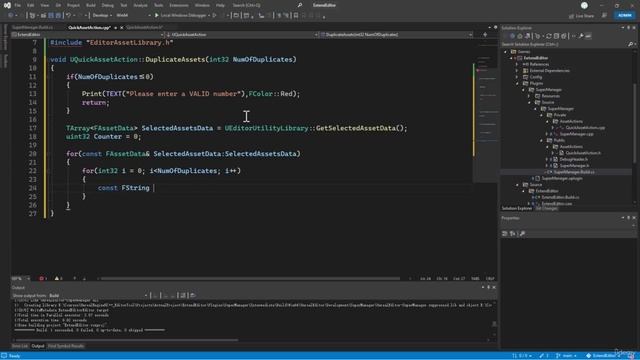Click the Undo toolbar icon
640x360 pixels.
69,16
